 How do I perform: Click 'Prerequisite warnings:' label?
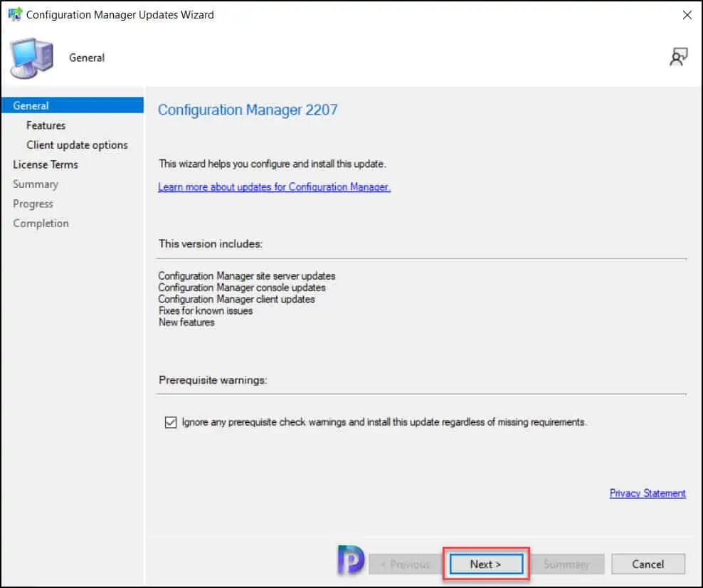tap(213, 380)
